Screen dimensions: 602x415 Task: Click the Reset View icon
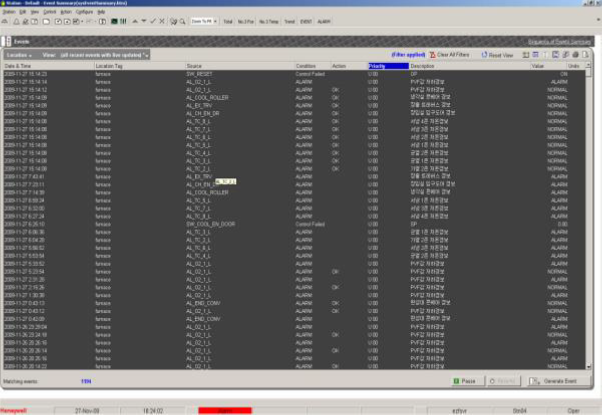click(485, 55)
